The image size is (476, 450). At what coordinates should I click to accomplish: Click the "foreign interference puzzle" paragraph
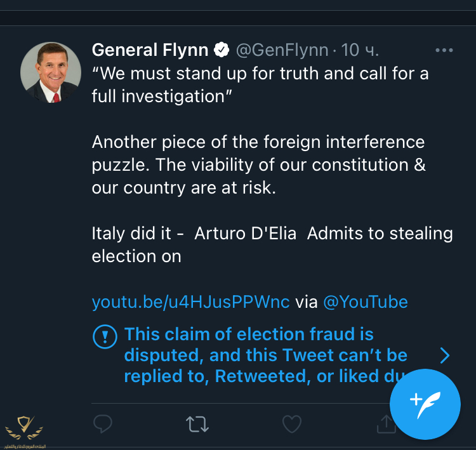click(258, 165)
